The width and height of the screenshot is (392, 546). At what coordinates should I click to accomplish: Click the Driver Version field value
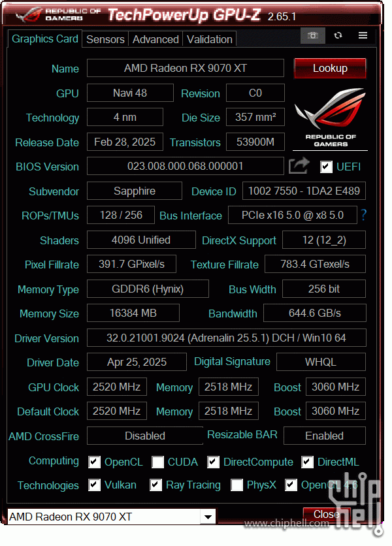point(227,338)
